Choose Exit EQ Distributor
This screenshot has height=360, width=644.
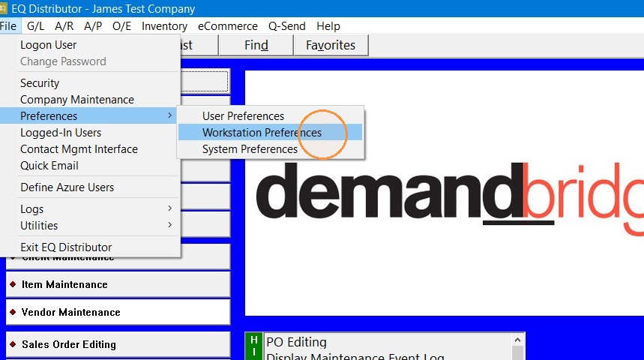91,247
